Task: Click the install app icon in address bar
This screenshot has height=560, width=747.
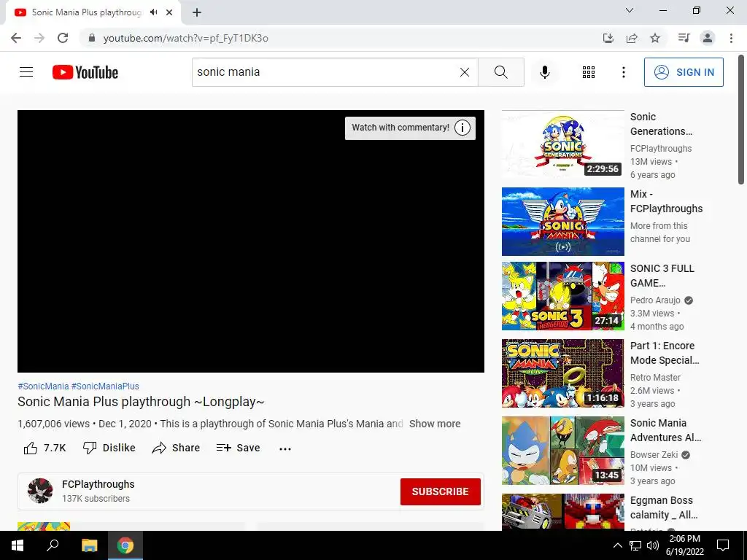Action: 608,38
